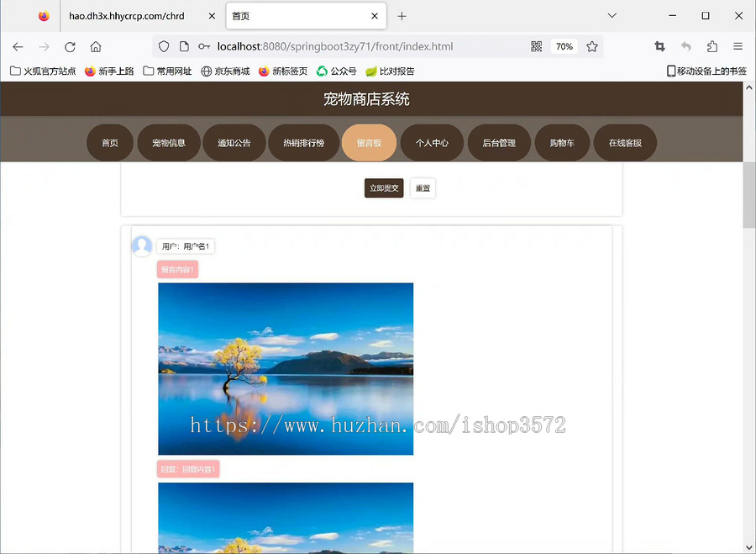Click the 重置 reset button
The width and height of the screenshot is (756, 554).
pyautogui.click(x=423, y=187)
